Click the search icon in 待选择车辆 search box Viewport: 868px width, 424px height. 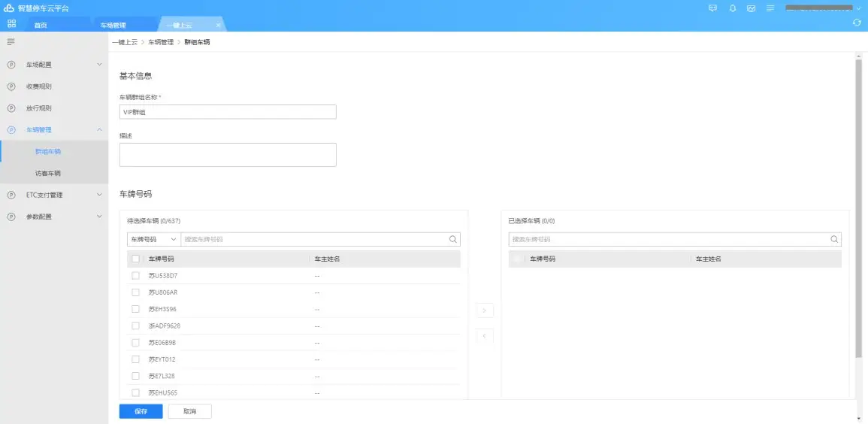click(452, 239)
